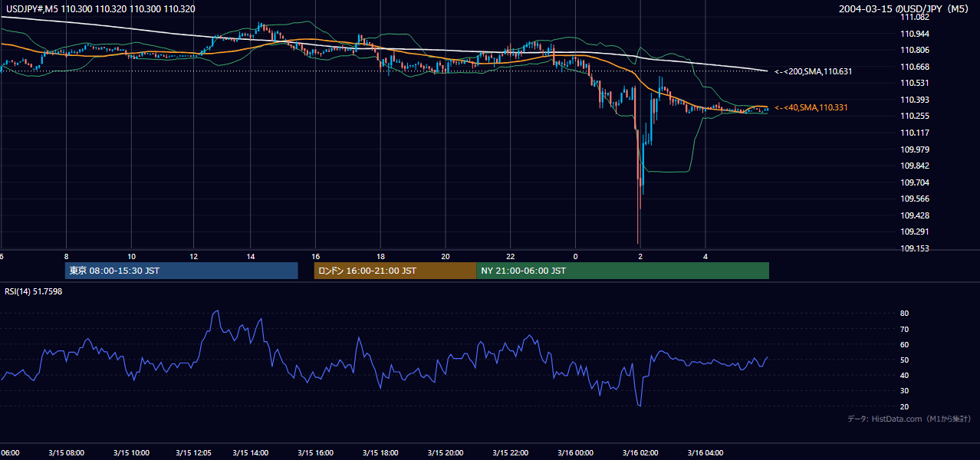Image resolution: width=980 pixels, height=460 pixels.
Task: Select the NY 21:00-06:00 JST session bar
Action: [x=623, y=271]
